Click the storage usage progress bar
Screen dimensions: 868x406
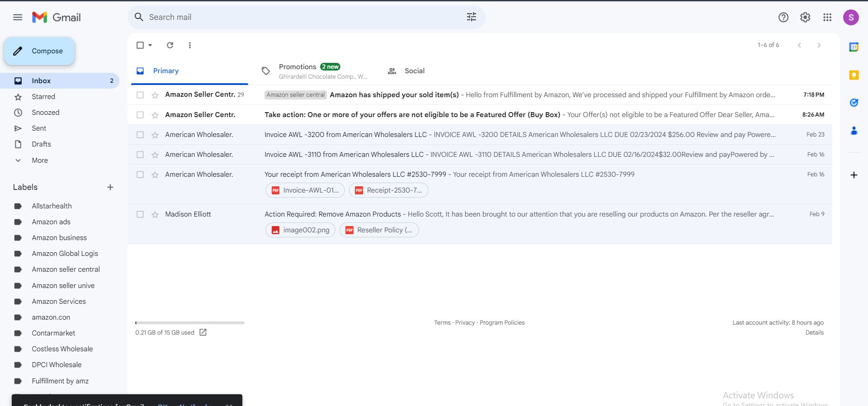(x=190, y=323)
